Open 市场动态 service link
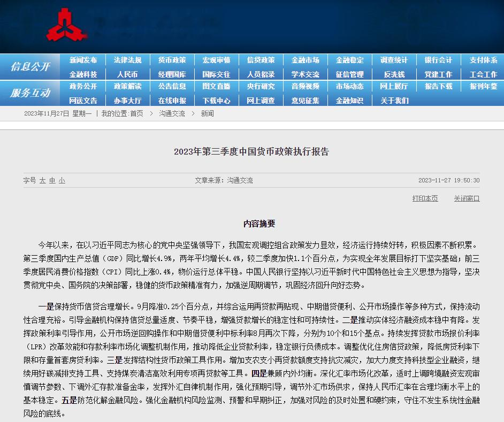Image resolution: width=504 pixels, height=422 pixels. [349, 86]
